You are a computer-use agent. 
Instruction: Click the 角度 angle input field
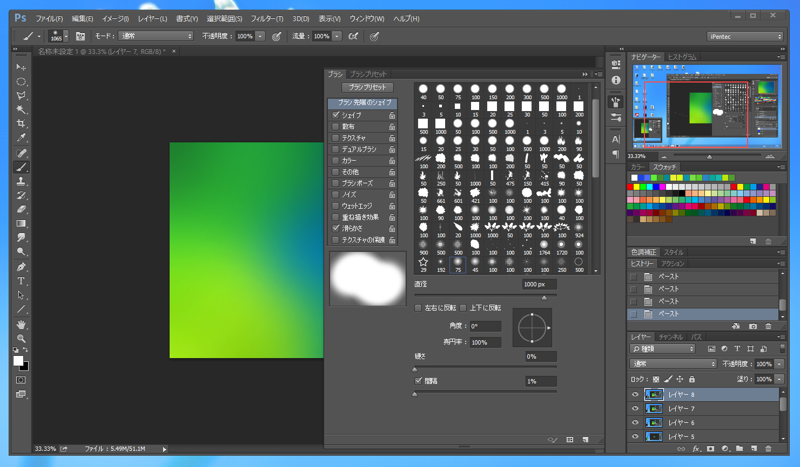[x=484, y=326]
